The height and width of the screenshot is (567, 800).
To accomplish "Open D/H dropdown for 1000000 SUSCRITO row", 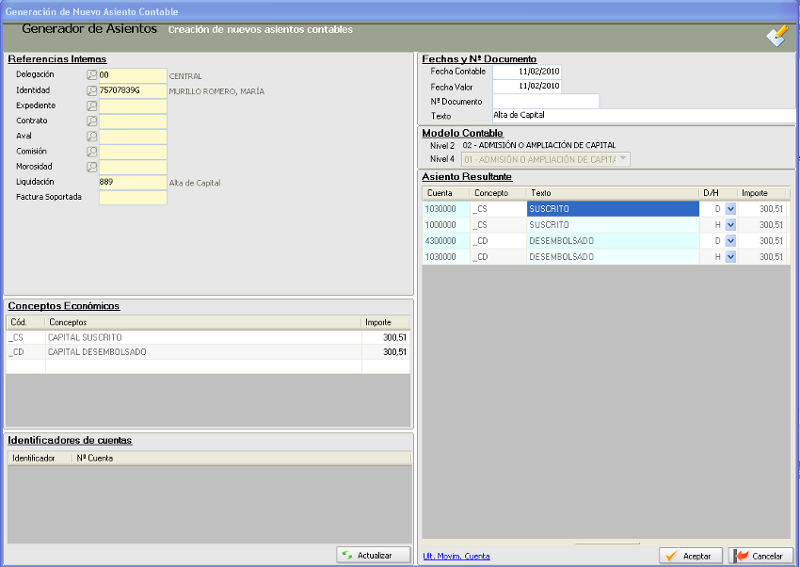I will (x=731, y=225).
